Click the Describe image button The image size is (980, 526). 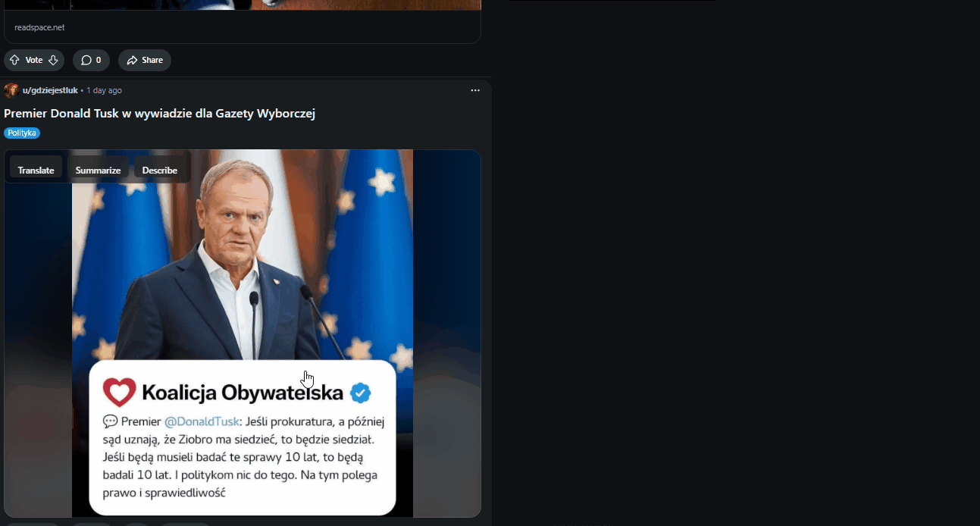click(160, 170)
